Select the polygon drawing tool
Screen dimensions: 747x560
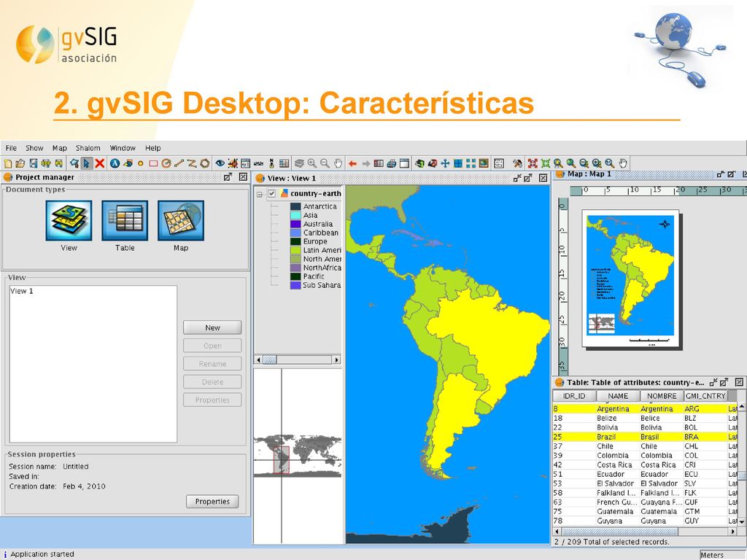205,164
